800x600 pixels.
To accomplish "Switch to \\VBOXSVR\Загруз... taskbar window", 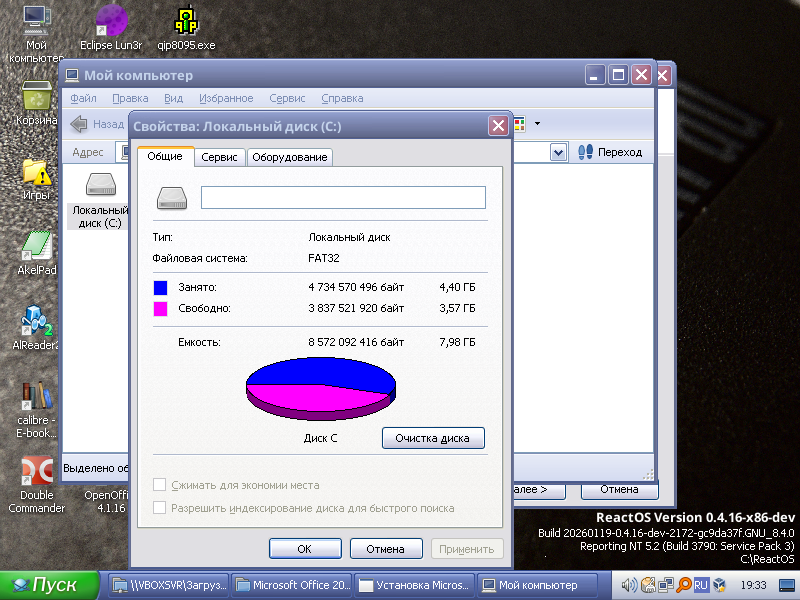I will tap(169, 585).
